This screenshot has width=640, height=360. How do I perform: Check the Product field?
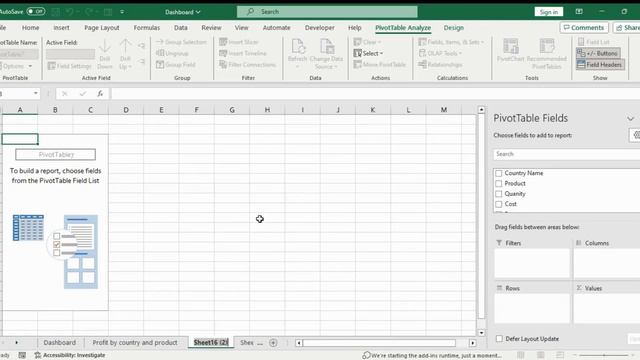tap(498, 184)
